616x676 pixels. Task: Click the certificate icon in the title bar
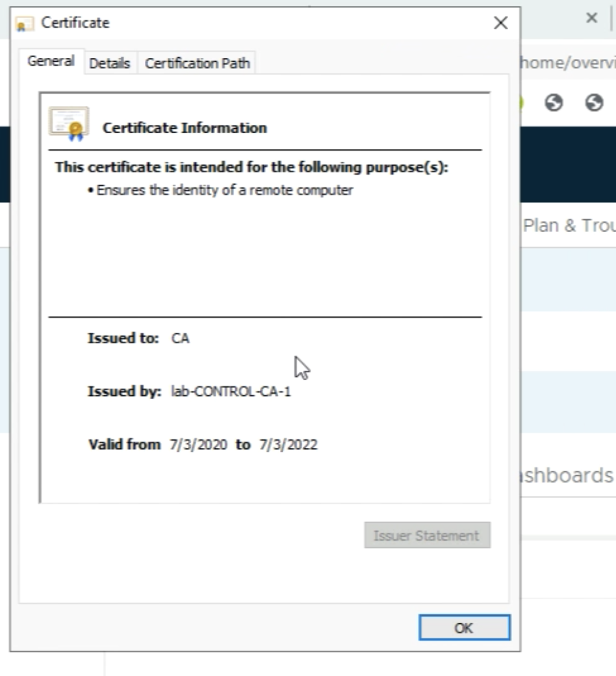[25, 24]
